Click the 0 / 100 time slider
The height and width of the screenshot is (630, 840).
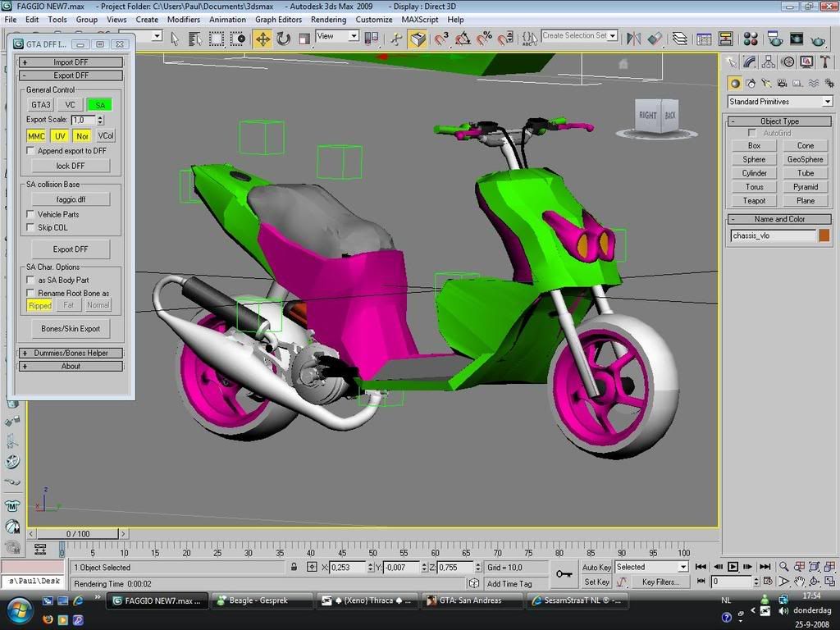(78, 533)
